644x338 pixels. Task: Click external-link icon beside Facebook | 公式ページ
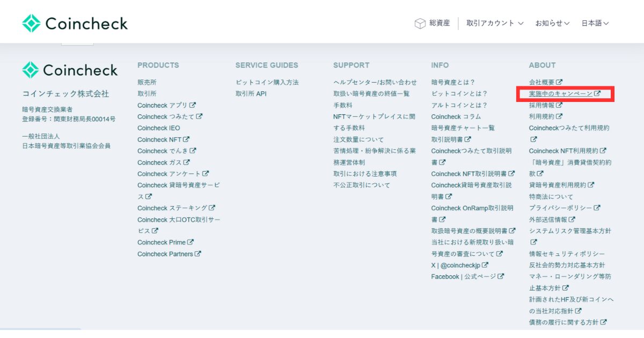(501, 277)
